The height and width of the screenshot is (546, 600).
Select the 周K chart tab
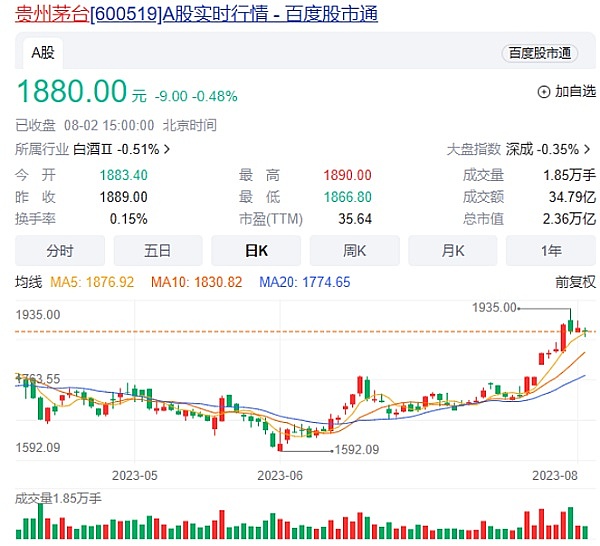tap(355, 251)
